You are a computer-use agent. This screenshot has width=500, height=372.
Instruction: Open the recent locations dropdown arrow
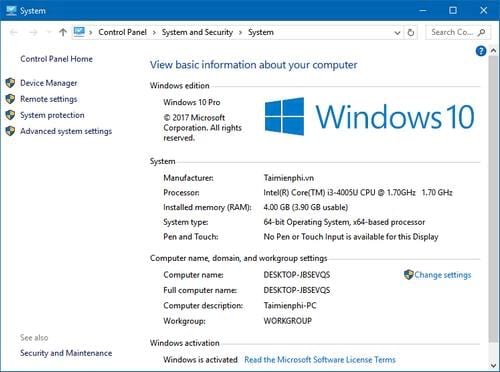[49, 32]
